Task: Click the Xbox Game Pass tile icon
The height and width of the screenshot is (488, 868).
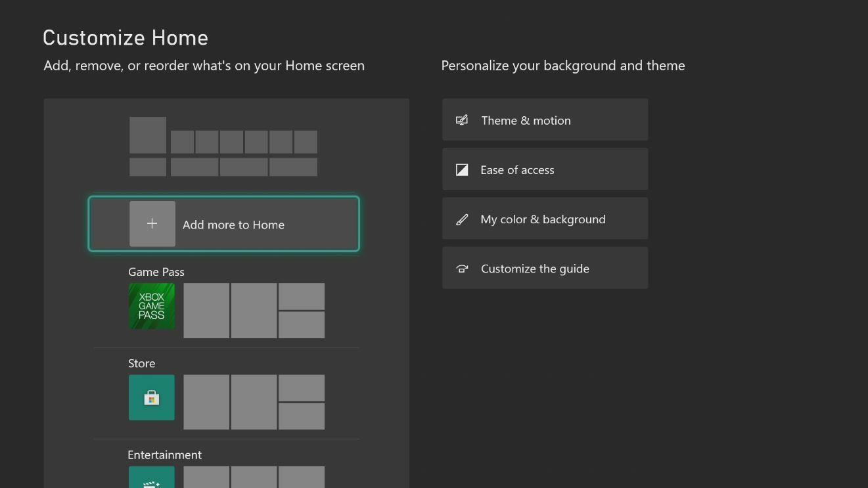Action: click(152, 306)
